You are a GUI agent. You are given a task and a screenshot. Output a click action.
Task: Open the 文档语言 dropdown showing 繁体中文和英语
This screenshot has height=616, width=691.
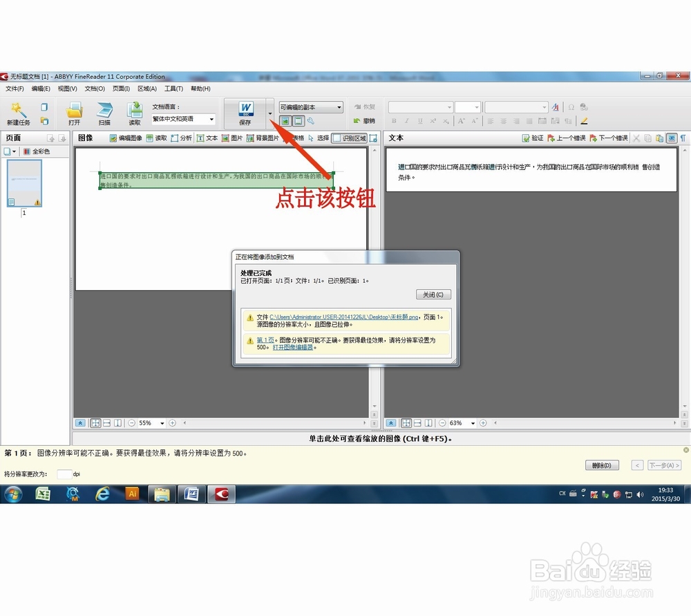(184, 119)
